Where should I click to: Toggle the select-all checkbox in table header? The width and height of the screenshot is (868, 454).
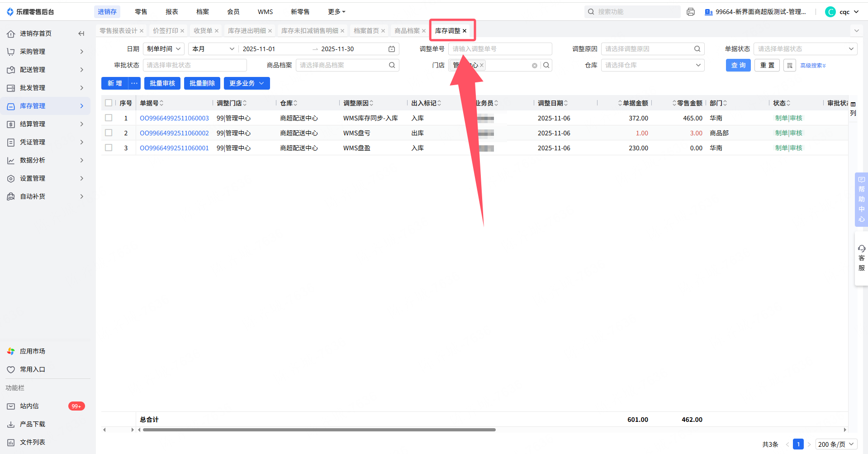coord(109,103)
